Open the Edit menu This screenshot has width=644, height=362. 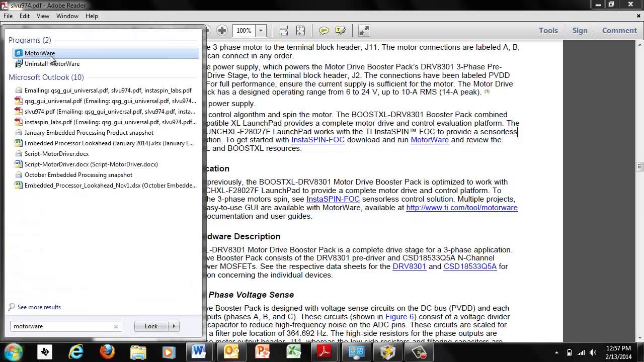[x=25, y=16]
